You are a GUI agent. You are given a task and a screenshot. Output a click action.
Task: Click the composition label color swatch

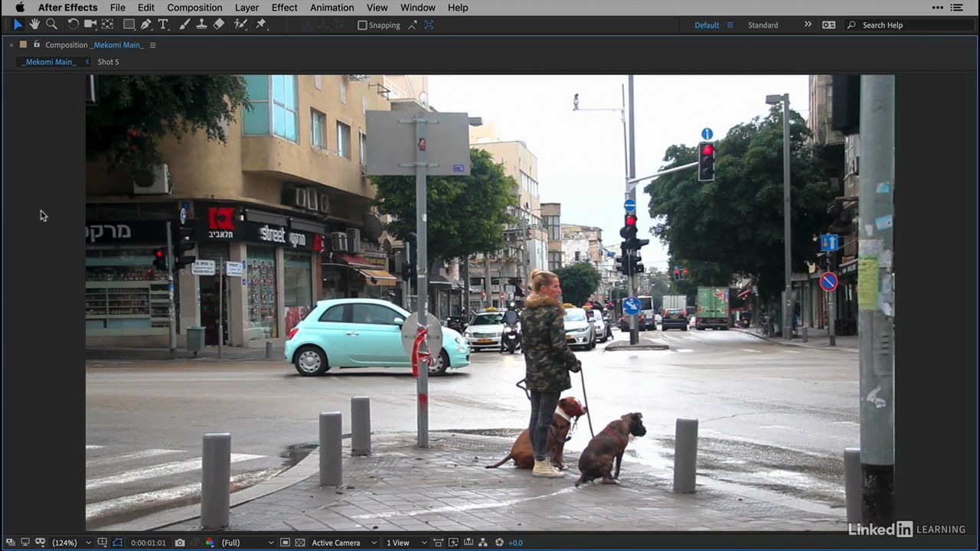coord(23,44)
